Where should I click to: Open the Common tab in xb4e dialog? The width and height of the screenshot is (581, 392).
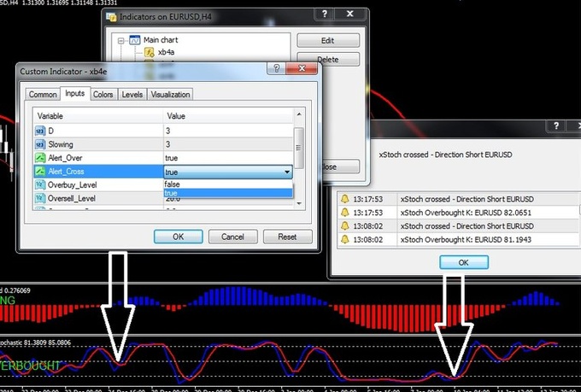pyautogui.click(x=43, y=95)
